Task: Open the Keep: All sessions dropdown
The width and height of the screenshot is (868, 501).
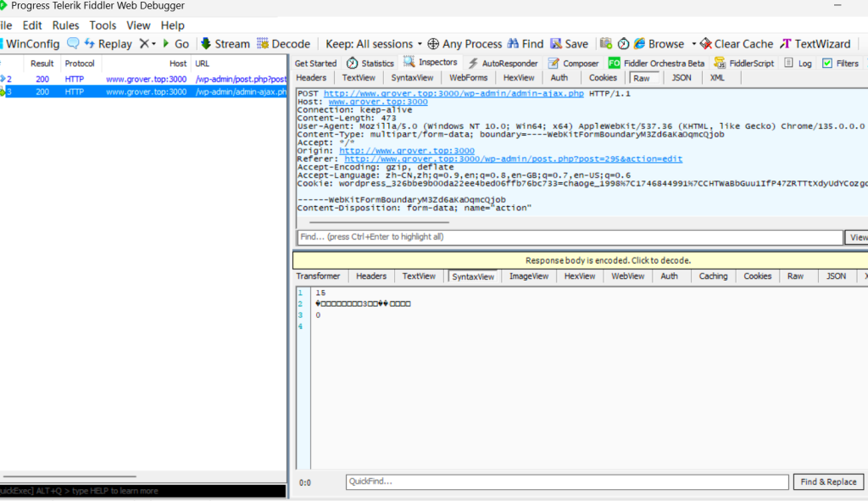Action: click(x=374, y=44)
